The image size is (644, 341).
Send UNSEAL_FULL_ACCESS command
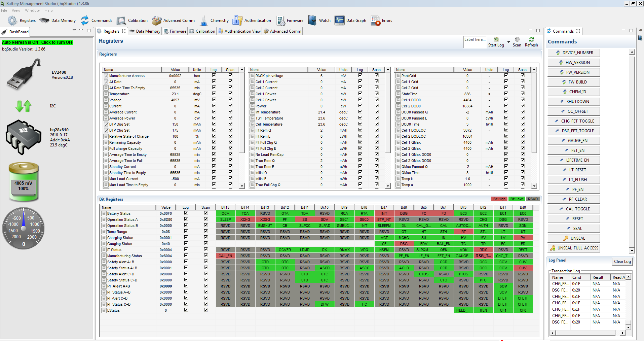click(x=574, y=248)
